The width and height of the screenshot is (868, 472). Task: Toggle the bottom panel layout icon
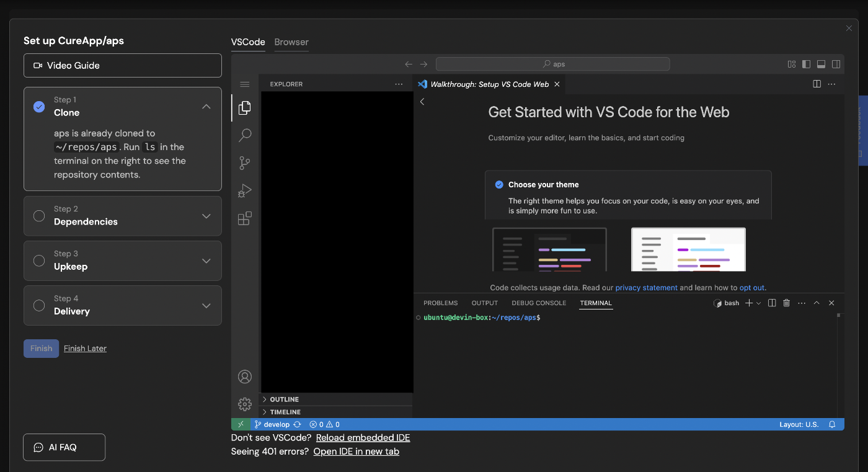(821, 64)
